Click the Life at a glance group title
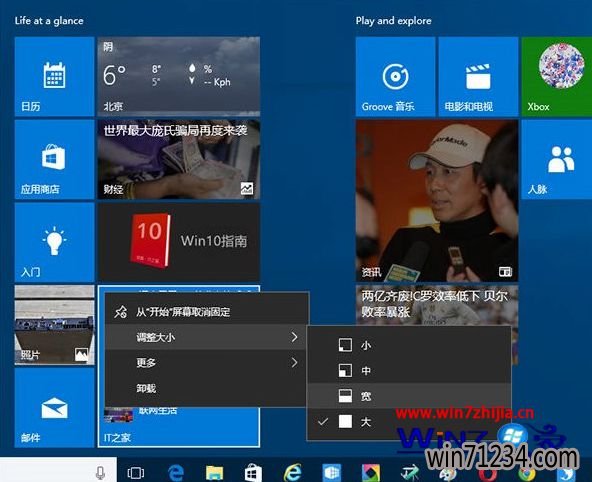 tap(49, 21)
